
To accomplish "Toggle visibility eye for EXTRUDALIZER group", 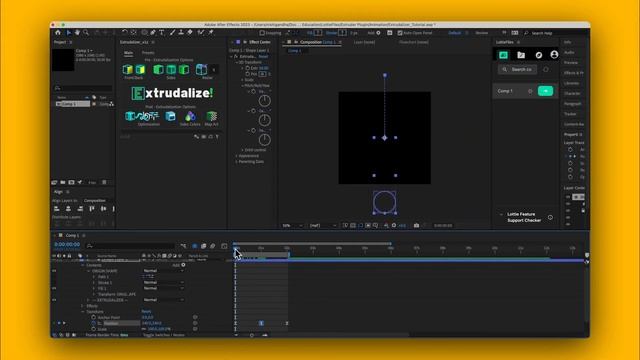I will 54,300.
